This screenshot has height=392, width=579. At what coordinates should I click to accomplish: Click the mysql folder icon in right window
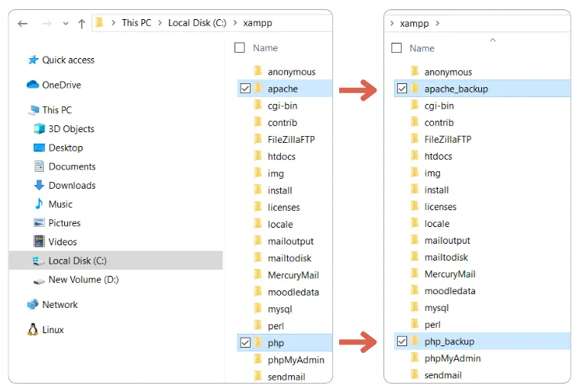[x=415, y=307]
